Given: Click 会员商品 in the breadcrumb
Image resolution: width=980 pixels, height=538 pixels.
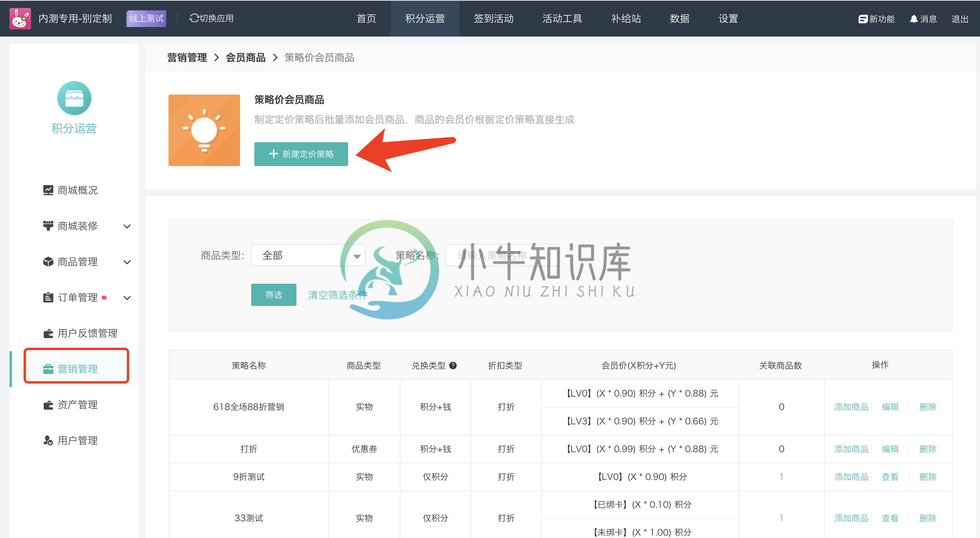Looking at the screenshot, I should coord(246,58).
